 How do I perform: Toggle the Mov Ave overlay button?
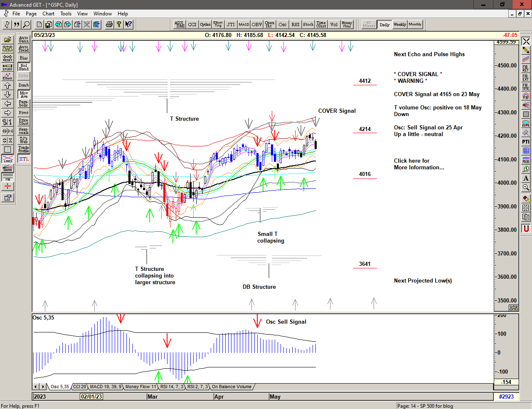(x=24, y=94)
